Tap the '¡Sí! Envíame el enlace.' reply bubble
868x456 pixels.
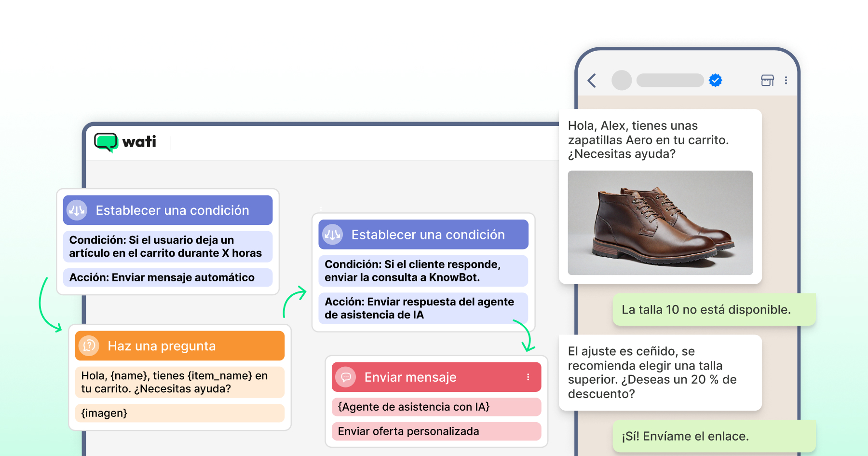point(714,436)
